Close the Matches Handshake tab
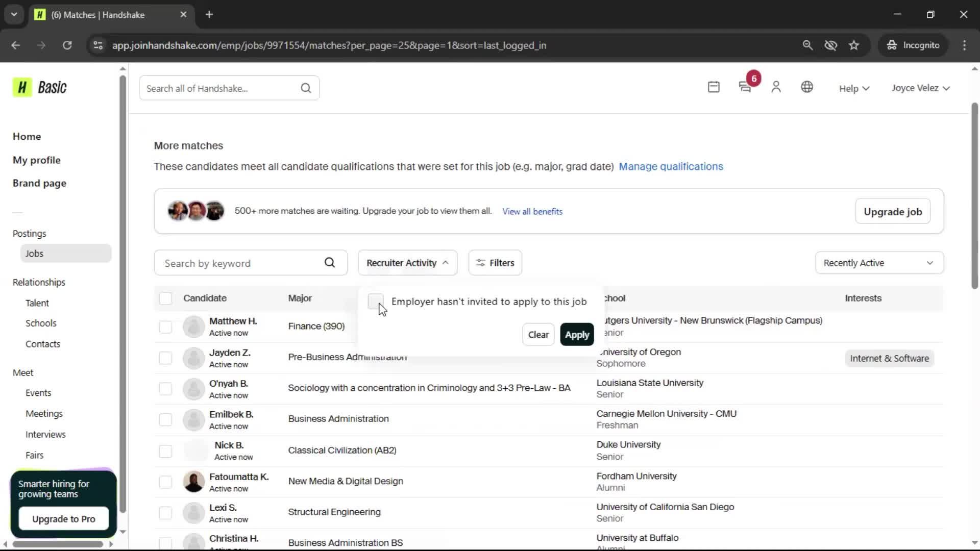 tap(183, 14)
